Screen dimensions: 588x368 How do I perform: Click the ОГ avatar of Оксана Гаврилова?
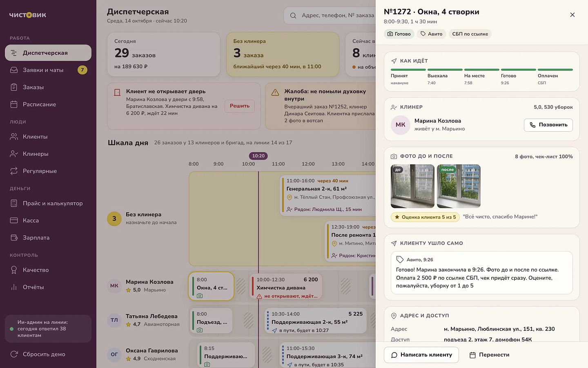click(x=114, y=355)
